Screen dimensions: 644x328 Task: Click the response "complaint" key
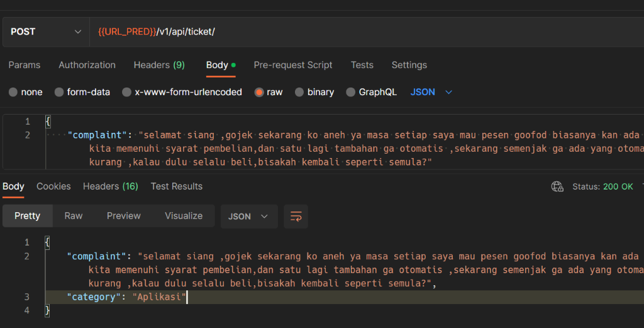point(96,256)
